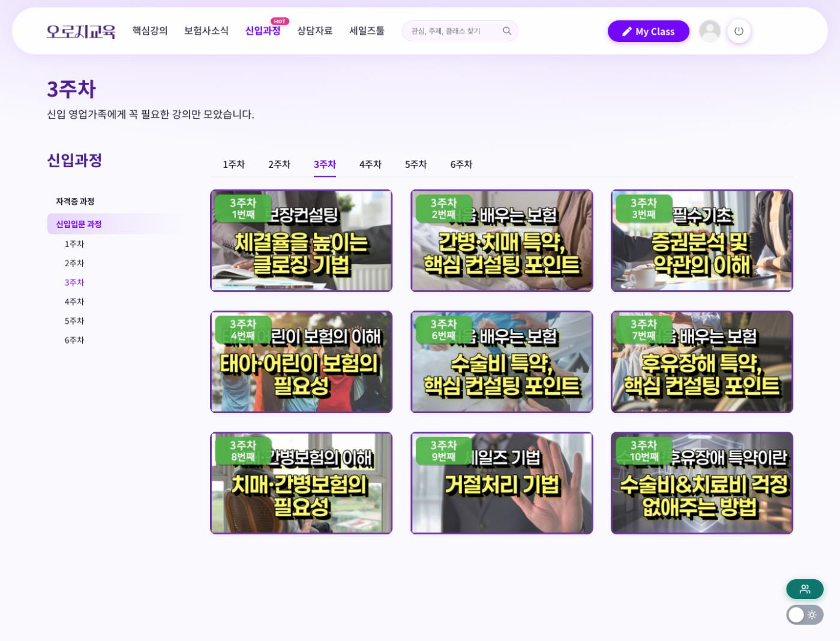Screen dimensions: 840x641
Task: Toggle the light/dark theme switch
Action: tap(805, 615)
